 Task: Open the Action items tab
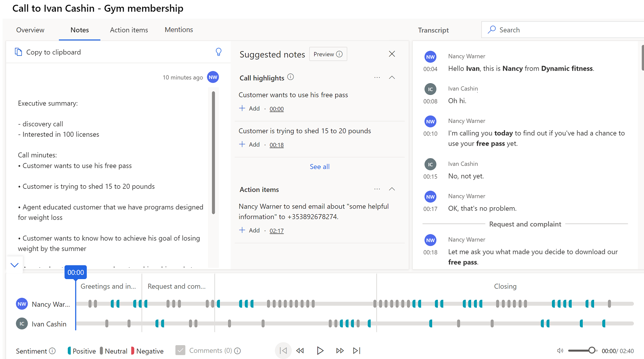point(129,30)
